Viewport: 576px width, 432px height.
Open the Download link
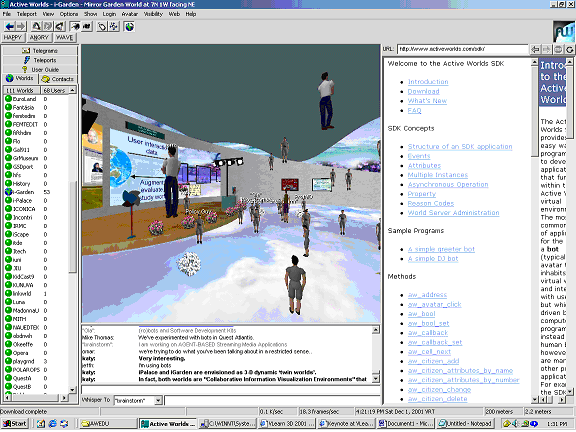[x=424, y=91]
